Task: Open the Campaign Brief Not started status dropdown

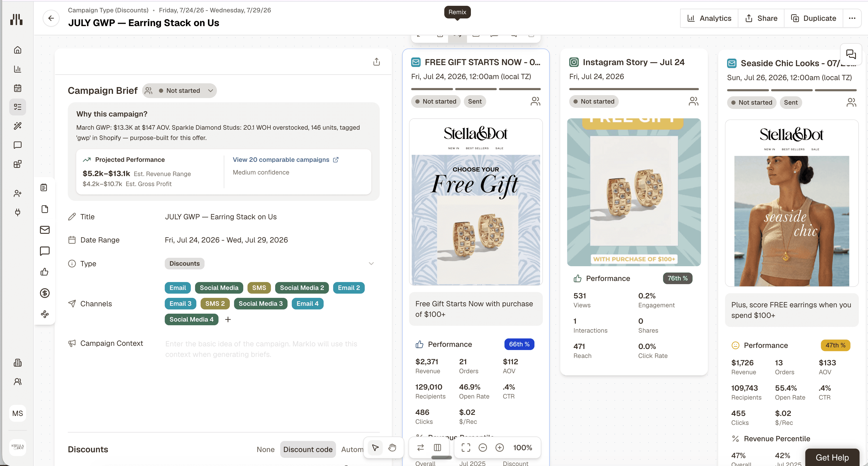Action: click(179, 91)
